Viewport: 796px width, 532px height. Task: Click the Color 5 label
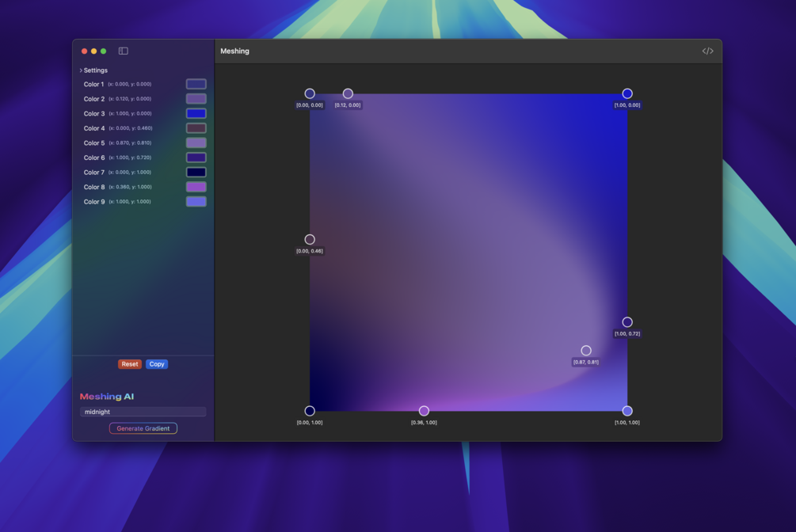[x=94, y=142]
